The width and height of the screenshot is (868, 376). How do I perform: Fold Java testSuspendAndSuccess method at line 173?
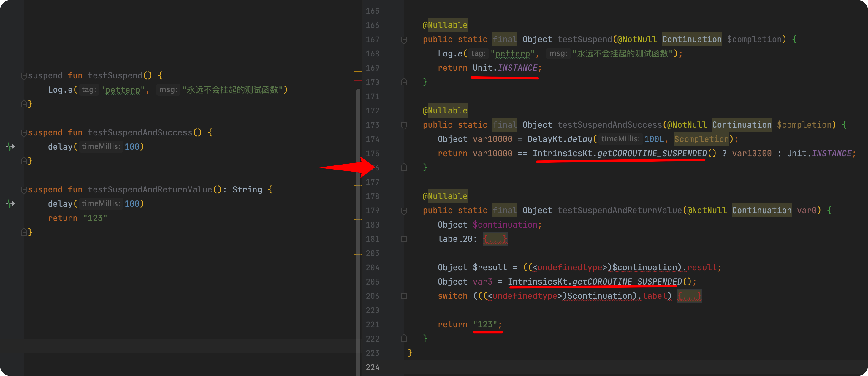[x=404, y=125]
